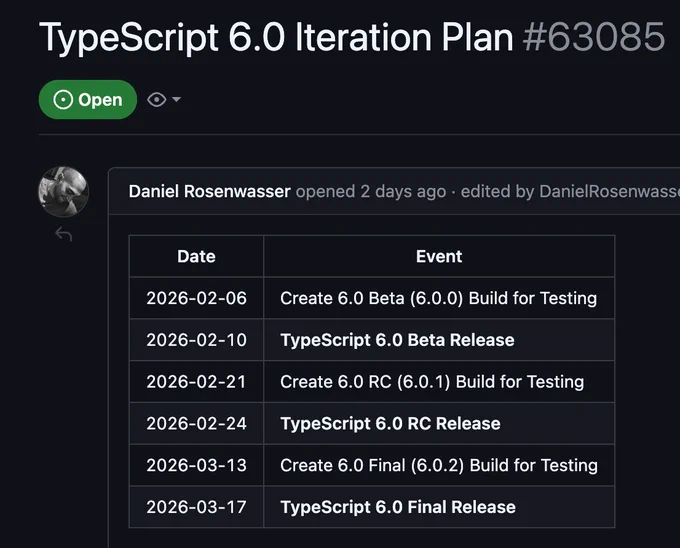Viewport: 680px width, 548px height.
Task: Select the 2026-03-17 date cell
Action: point(196,507)
